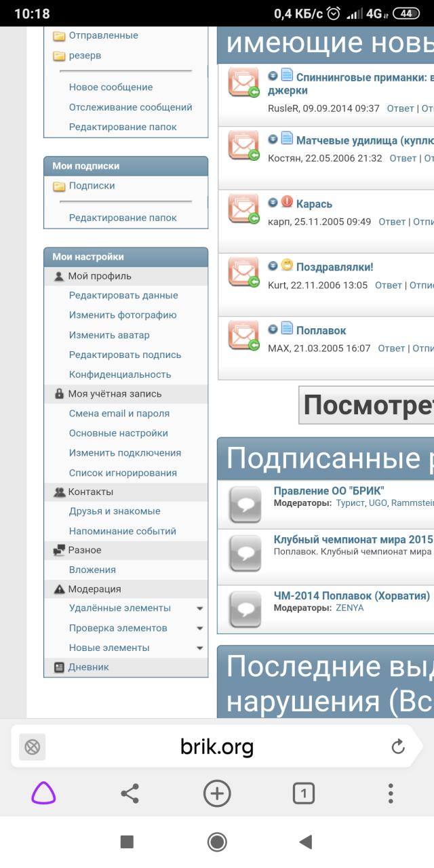Open the Поплавок thread link

pos(321,331)
